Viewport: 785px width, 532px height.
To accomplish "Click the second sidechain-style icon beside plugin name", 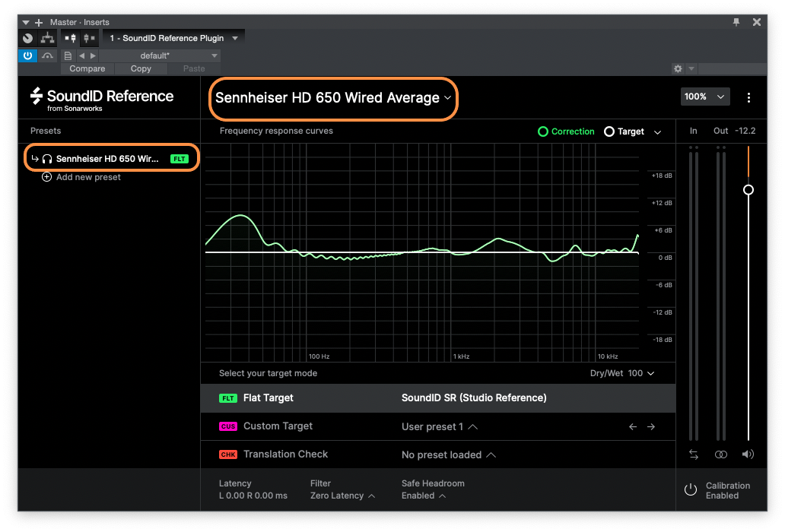I will point(89,38).
